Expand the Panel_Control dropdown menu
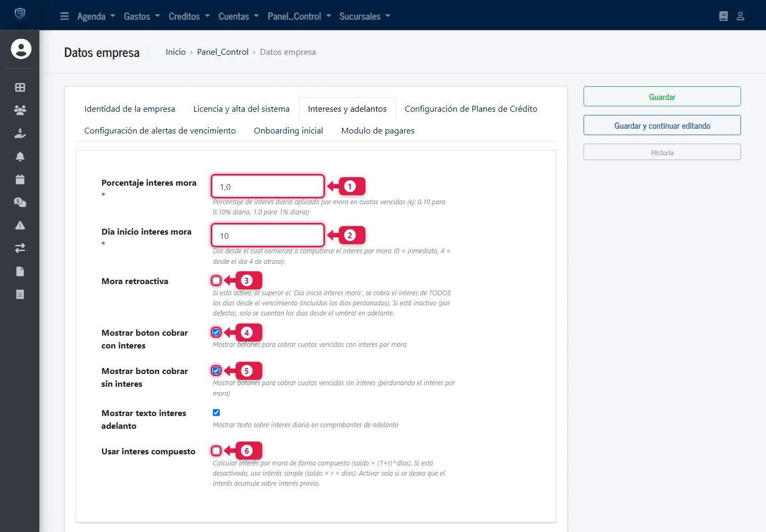 (299, 16)
